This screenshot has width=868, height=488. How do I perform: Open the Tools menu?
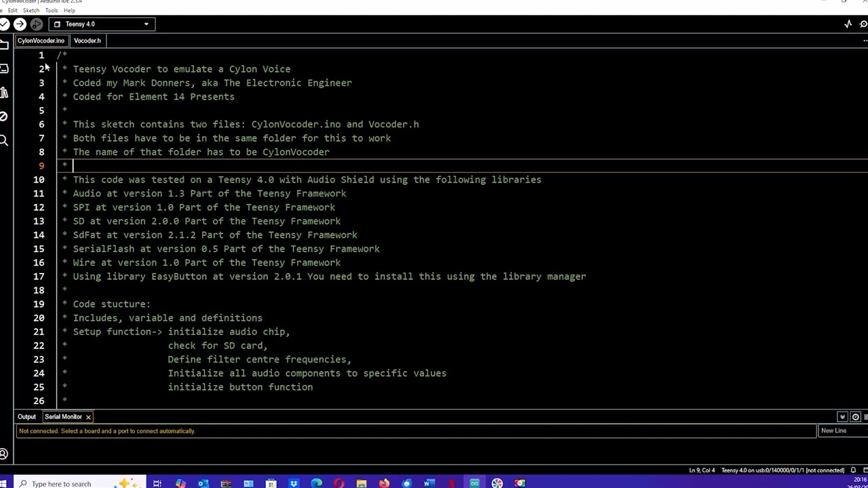52,11
